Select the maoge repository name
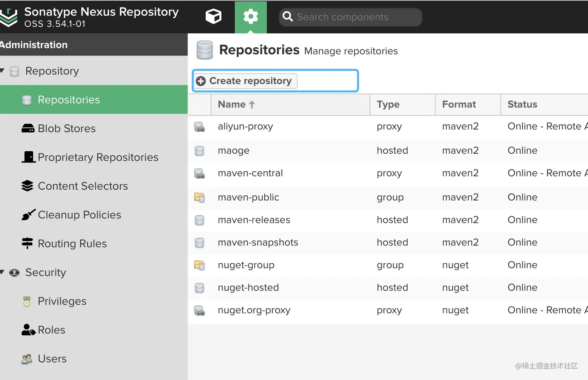 click(234, 151)
